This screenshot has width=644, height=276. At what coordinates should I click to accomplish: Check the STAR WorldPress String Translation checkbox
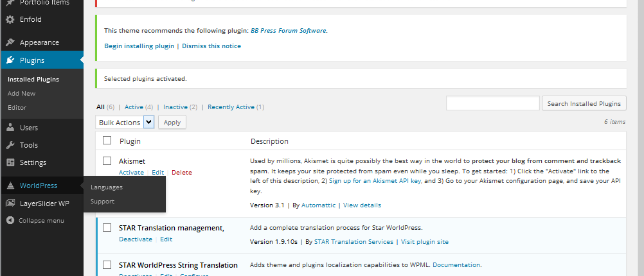pos(107,264)
